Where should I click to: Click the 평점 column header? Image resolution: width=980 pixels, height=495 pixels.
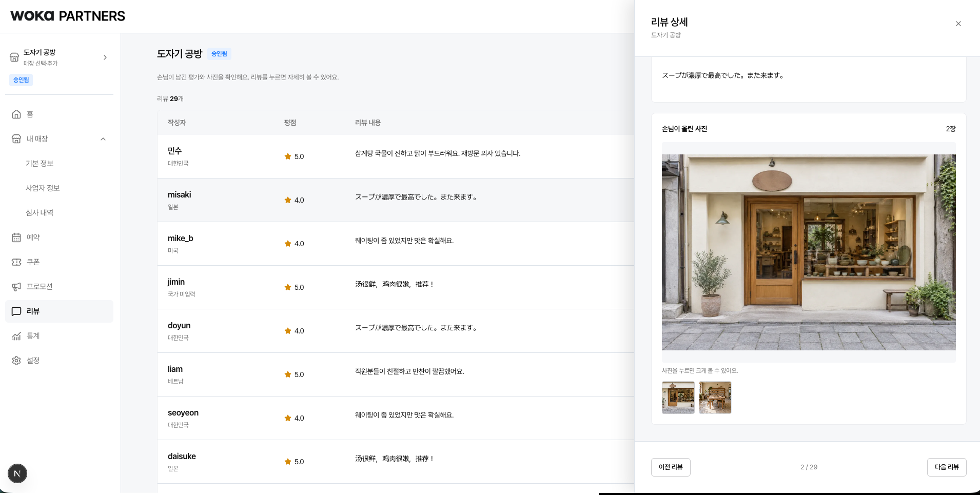tap(290, 123)
